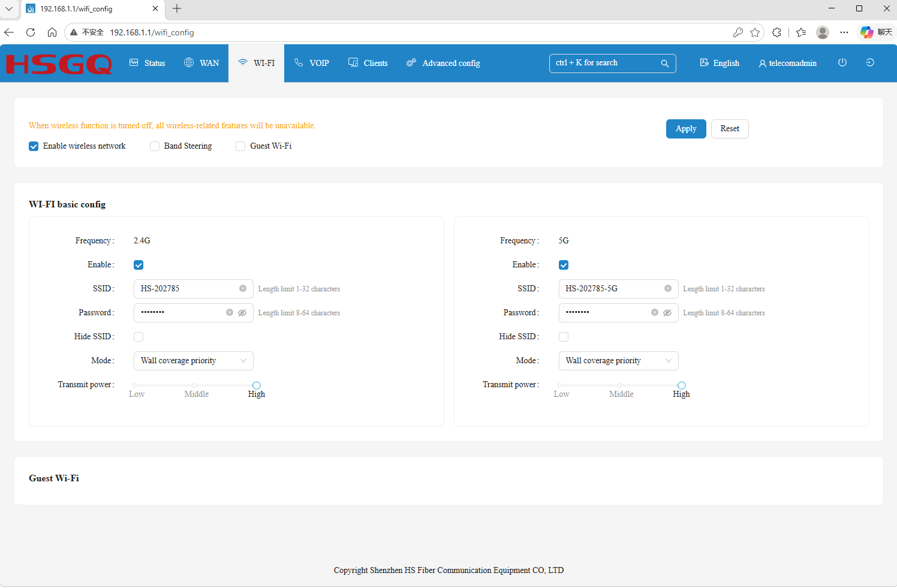Open browser home page
Image resolution: width=897 pixels, height=588 pixels.
tap(52, 32)
